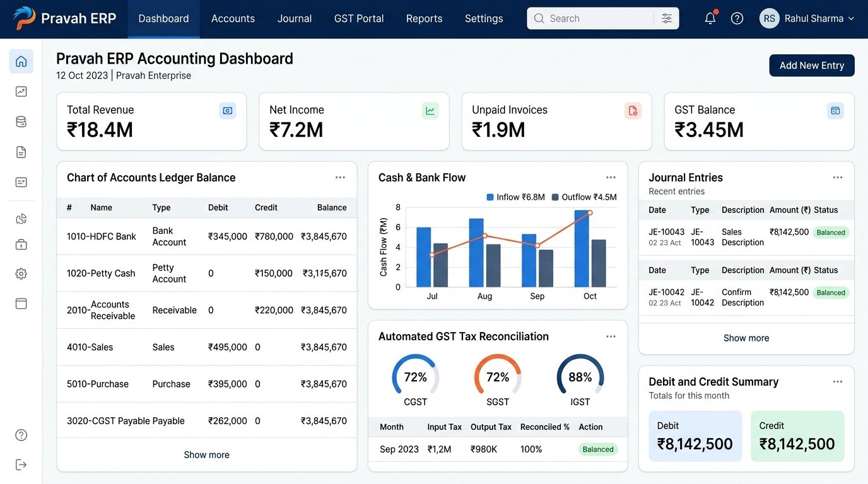Viewport: 868px width, 484px height.
Task: Click the GST Balance card icon
Action: click(835, 111)
